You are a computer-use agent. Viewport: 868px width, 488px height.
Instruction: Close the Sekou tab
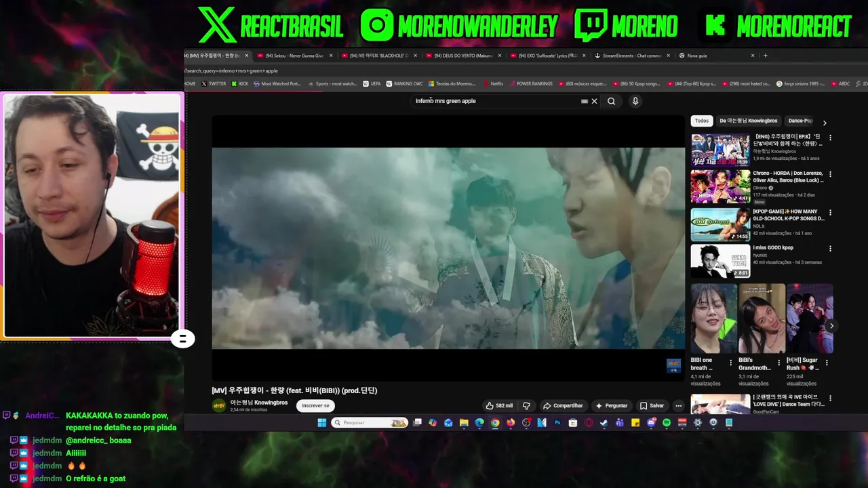(331, 56)
